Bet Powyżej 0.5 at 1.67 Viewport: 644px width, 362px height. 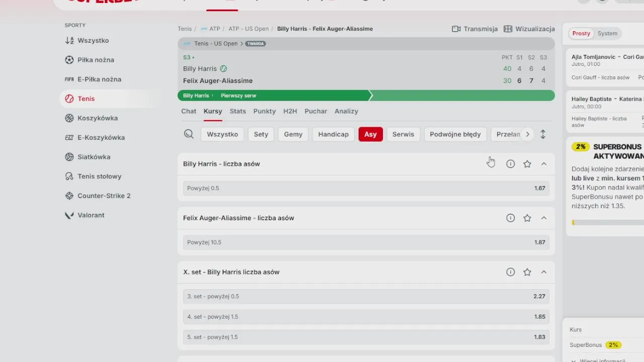click(366, 189)
